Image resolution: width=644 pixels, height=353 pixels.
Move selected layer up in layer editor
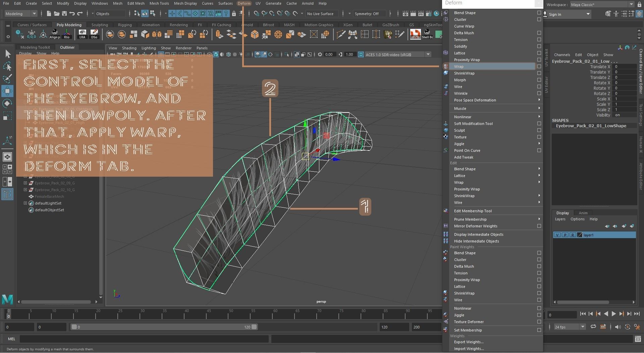607,226
